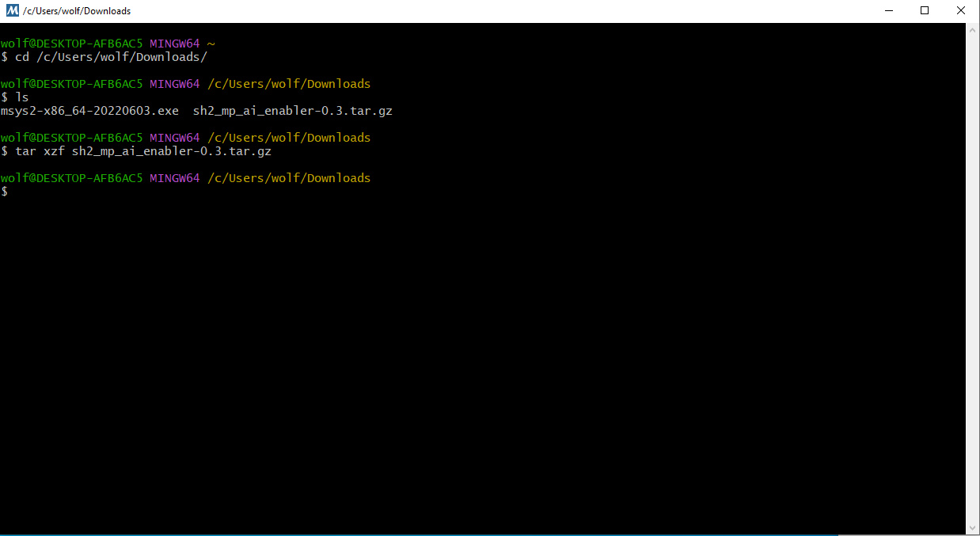This screenshot has height=536, width=980.
Task: Click wolf@DESKTOP-AFB6AC5 in the last prompt
Action: click(71, 178)
